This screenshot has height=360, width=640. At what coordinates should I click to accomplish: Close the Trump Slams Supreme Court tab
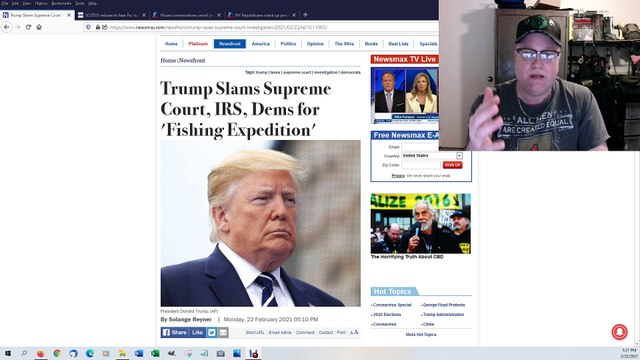[x=69, y=15]
